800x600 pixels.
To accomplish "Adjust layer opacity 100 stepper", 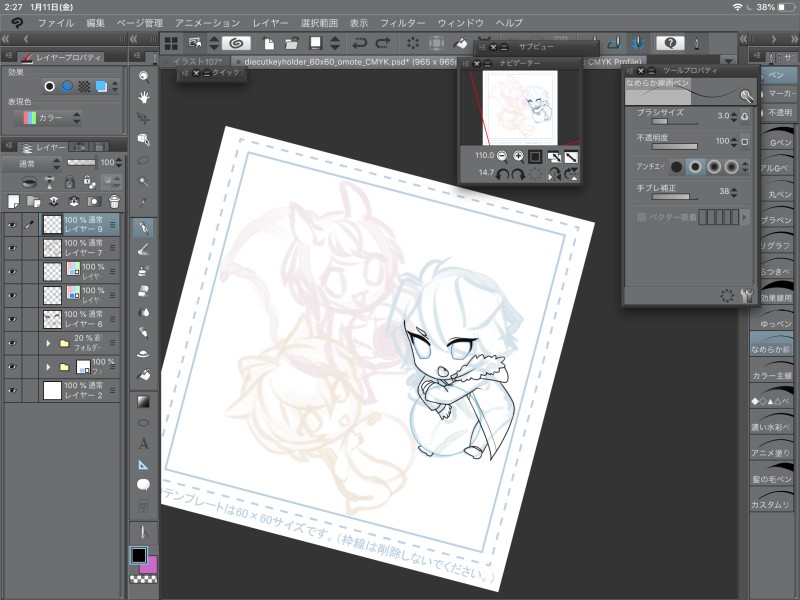I will pos(119,163).
